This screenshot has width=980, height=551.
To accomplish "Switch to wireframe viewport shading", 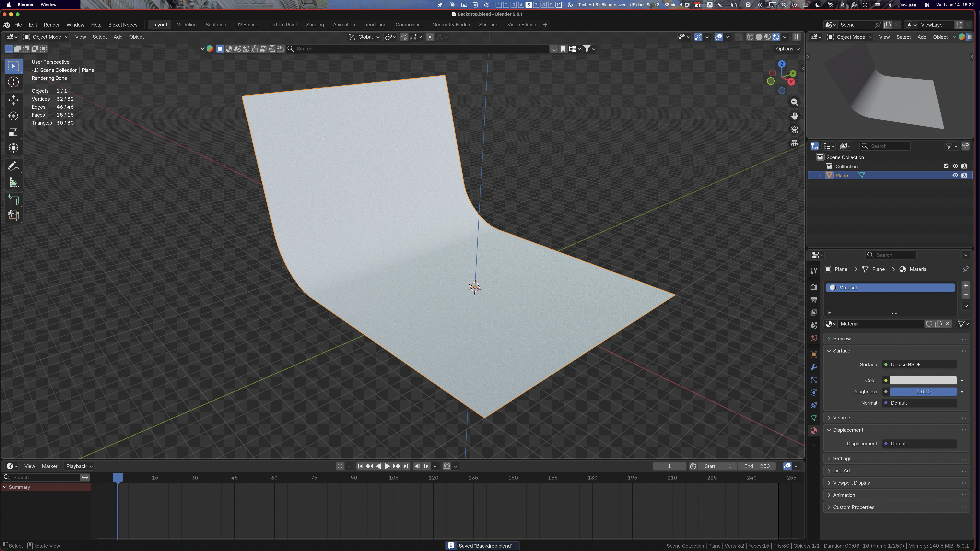I will [x=750, y=37].
